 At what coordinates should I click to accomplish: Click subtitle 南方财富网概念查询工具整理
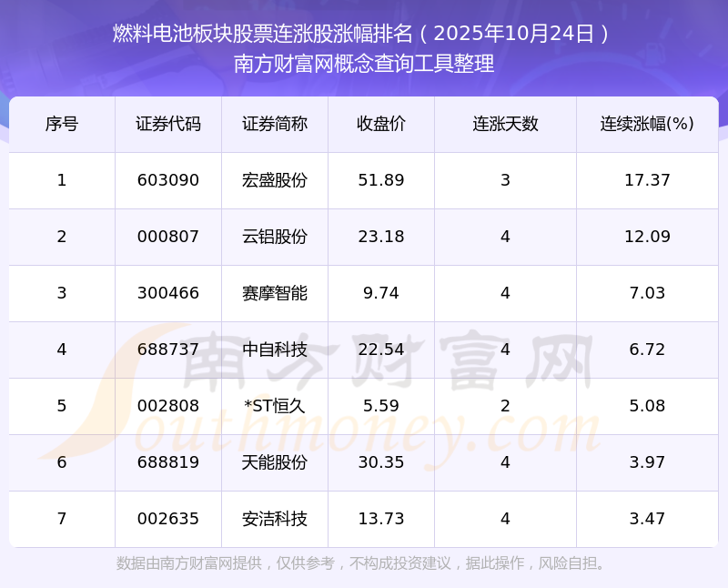click(x=364, y=64)
